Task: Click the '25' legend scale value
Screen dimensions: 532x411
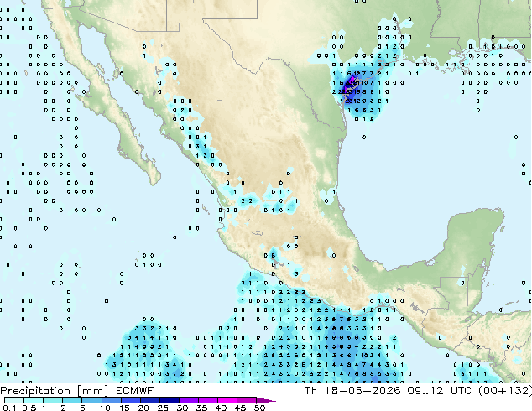Action: [x=163, y=408]
